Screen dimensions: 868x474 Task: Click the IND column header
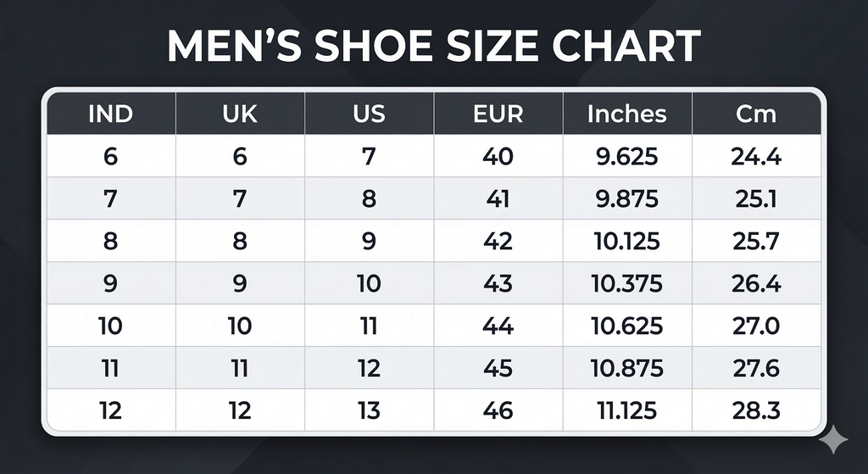pos(110,114)
